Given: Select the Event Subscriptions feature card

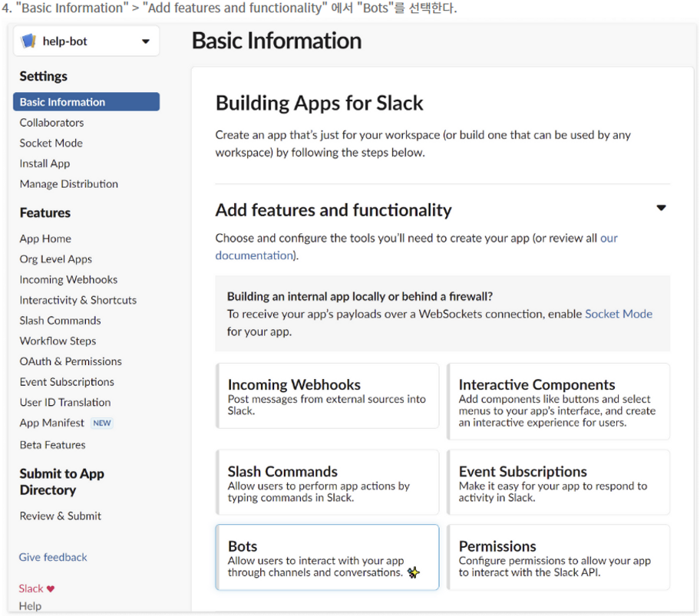Looking at the screenshot, I should [x=559, y=483].
